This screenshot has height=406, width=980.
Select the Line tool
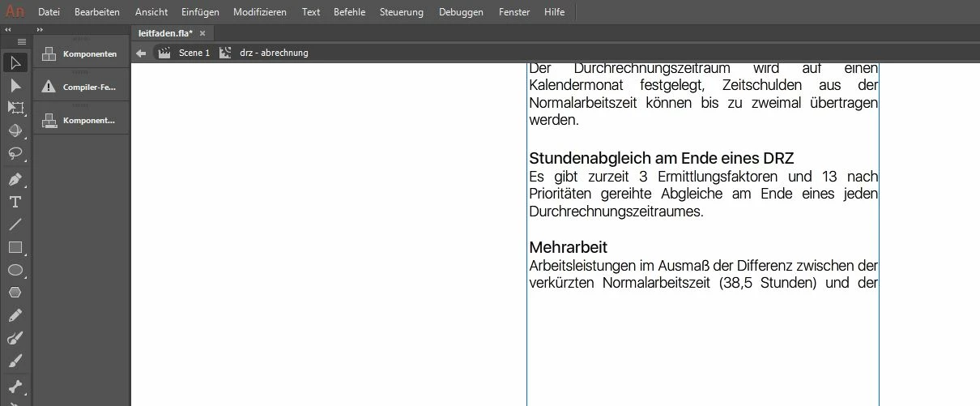point(15,224)
